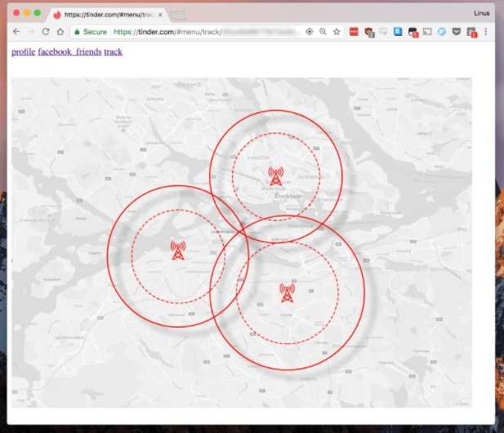The width and height of the screenshot is (504, 433).
Task: Click the Secure padlock site info
Action: tap(90, 31)
